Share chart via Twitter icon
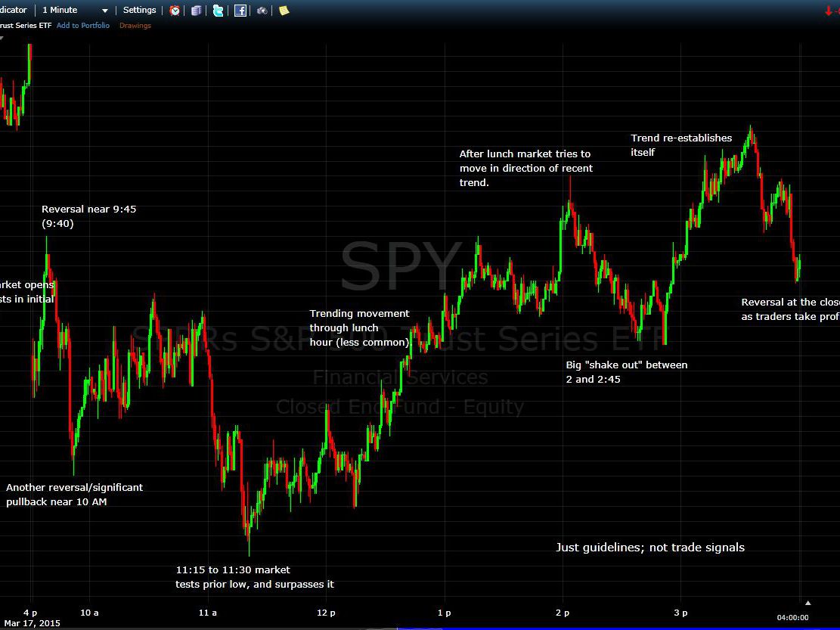This screenshot has height=630, width=840. pos(218,10)
